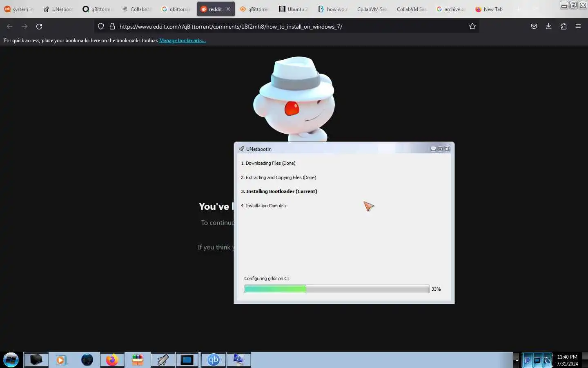Open the Manage bookmarks link

182,40
